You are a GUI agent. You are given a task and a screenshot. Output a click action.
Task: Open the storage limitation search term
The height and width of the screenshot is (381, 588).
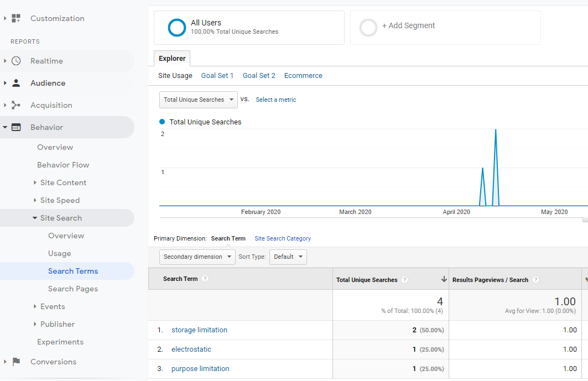199,330
